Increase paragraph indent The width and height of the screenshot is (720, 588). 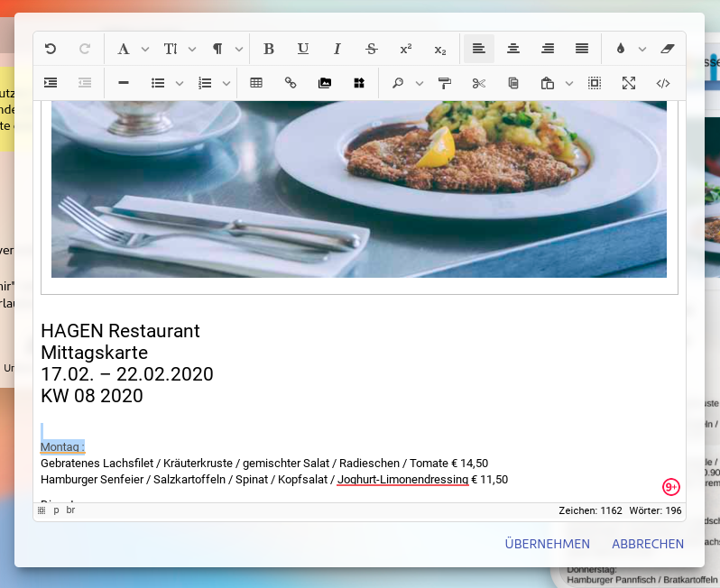click(51, 83)
